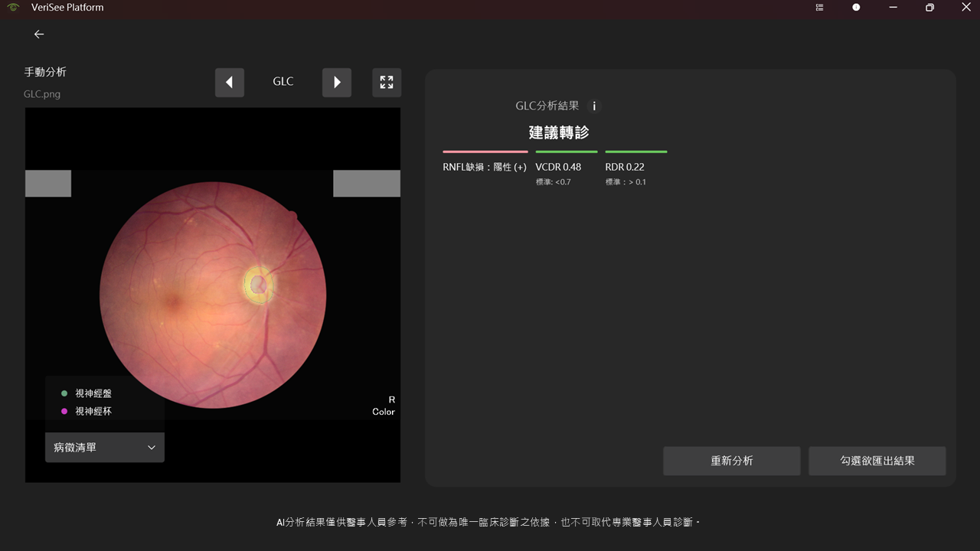980x551 pixels.
Task: Click the RNFL缺損 陽性 result indicator
Action: click(x=485, y=167)
